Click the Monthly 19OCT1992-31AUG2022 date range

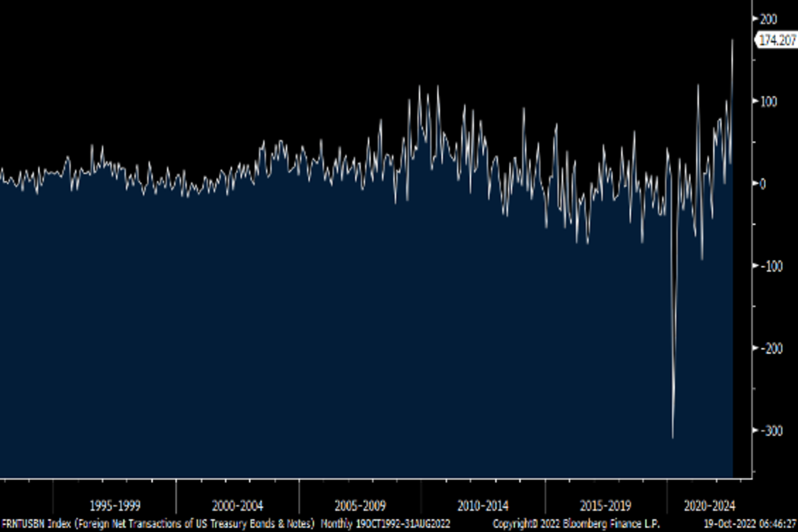pos(386,524)
